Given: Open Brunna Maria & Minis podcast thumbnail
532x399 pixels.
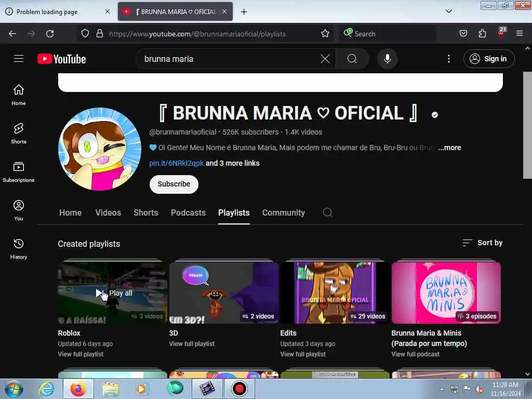Looking at the screenshot, I should click(x=446, y=293).
